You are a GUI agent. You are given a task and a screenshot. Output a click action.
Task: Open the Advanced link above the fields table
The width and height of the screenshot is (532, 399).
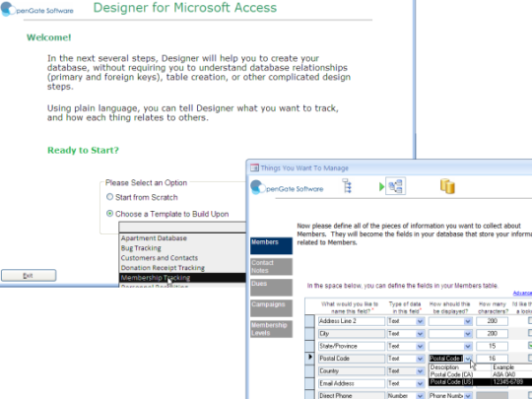point(522,293)
